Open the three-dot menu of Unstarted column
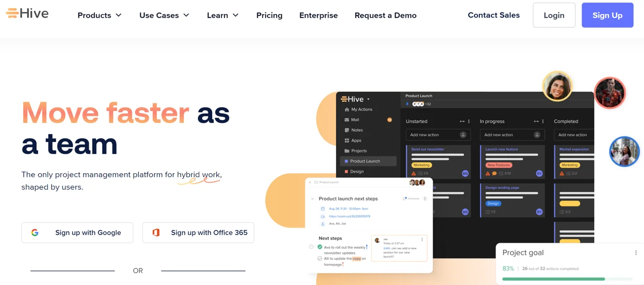 tap(469, 121)
